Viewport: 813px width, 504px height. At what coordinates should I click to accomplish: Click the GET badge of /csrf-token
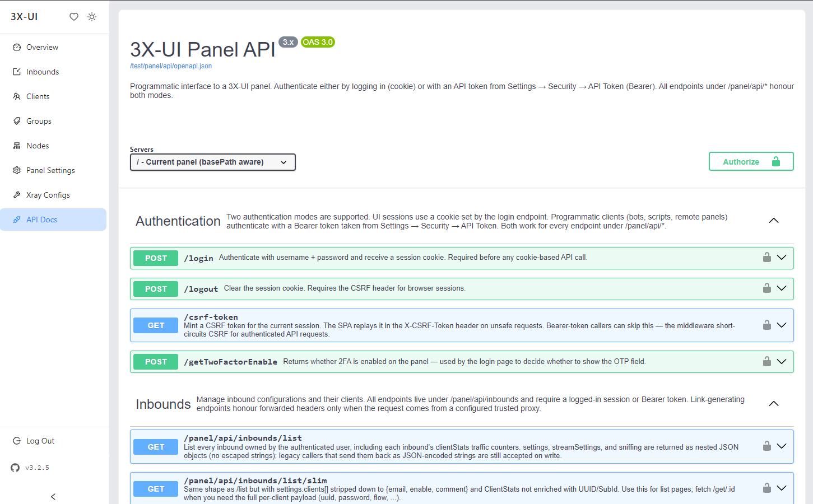[x=156, y=325]
